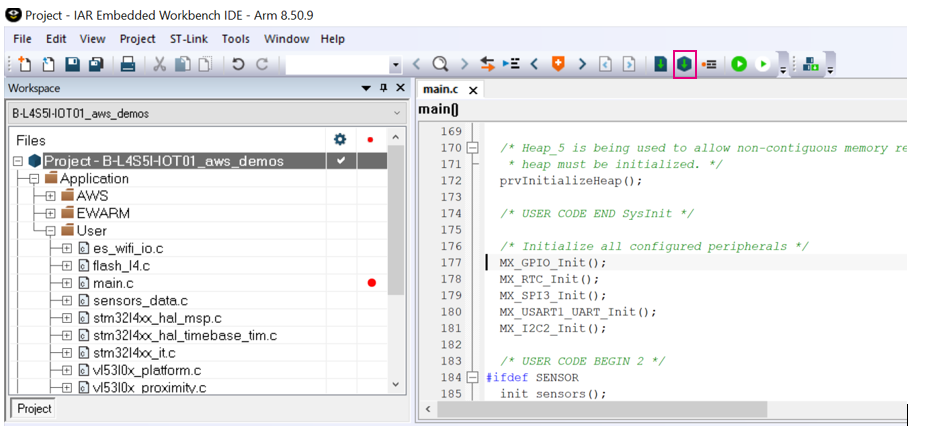Open the Workspace panel options arrow
925x439 pixels.
click(x=366, y=88)
